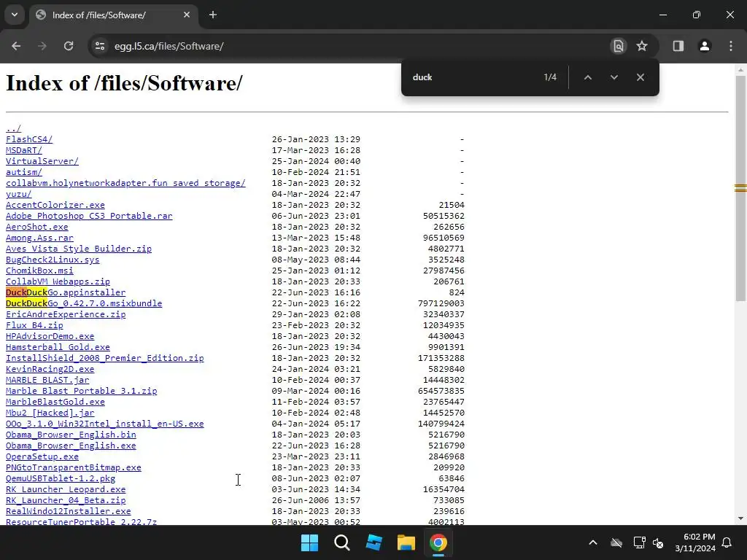Download Marble Blast Portable 3.1.zip
This screenshot has height=560, width=747.
(82, 392)
